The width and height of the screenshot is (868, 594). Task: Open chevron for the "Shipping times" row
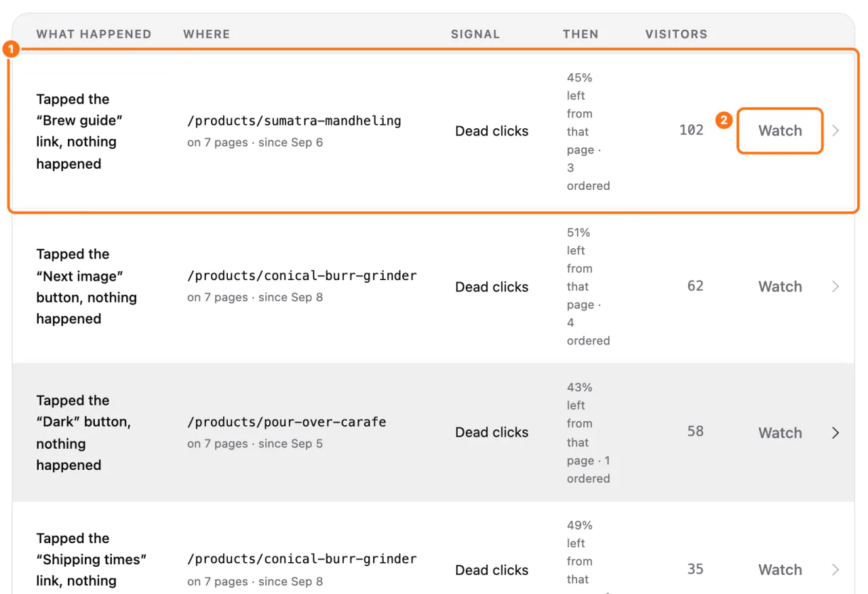(x=835, y=570)
